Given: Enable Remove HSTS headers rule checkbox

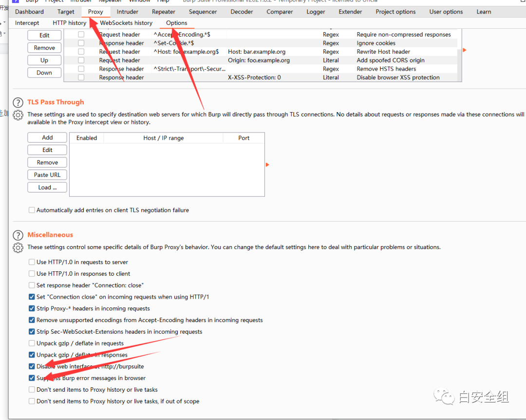Looking at the screenshot, I should coord(81,69).
